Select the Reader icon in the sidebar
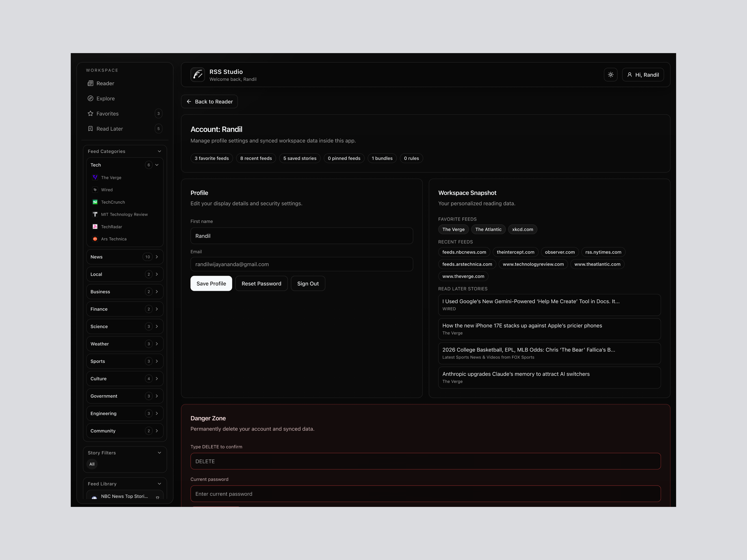The image size is (747, 560). [90, 83]
